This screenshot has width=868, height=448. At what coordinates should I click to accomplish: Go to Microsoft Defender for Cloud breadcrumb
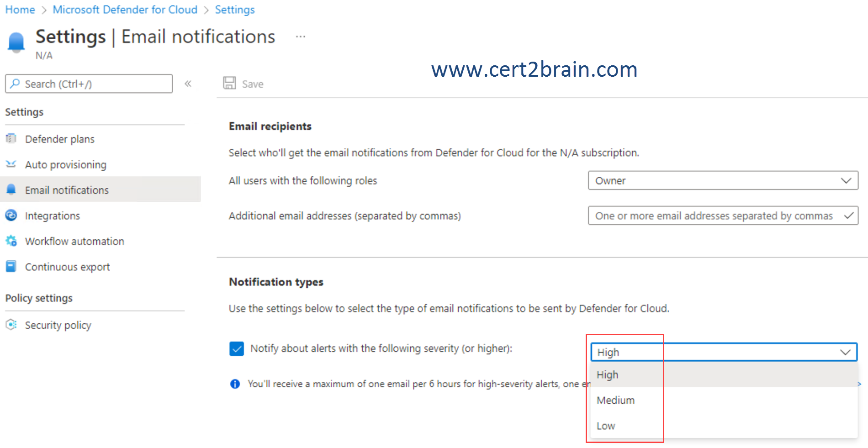(125, 10)
